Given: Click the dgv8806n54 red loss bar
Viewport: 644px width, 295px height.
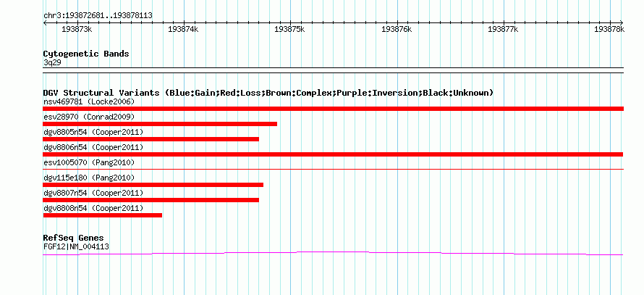Looking at the screenshot, I should point(333,154).
